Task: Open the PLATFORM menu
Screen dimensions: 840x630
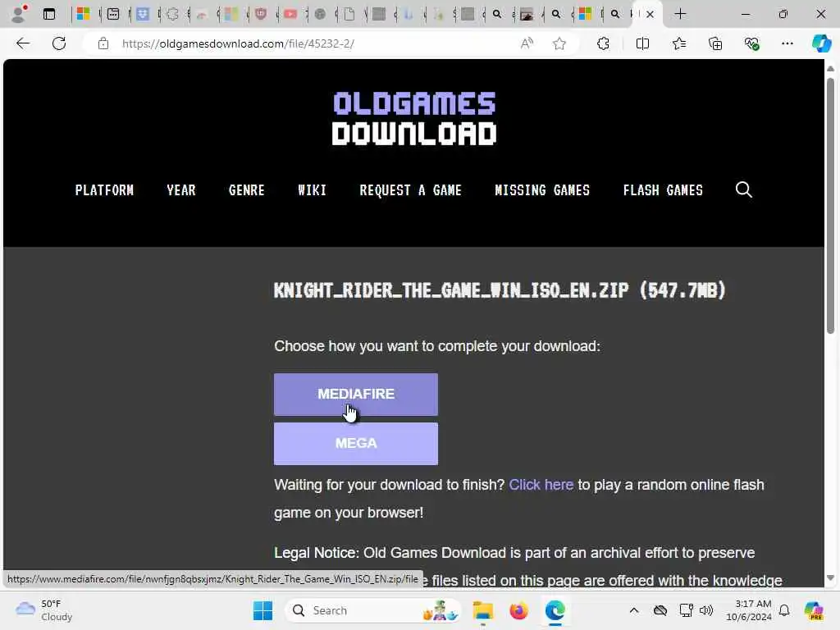Action: [104, 190]
